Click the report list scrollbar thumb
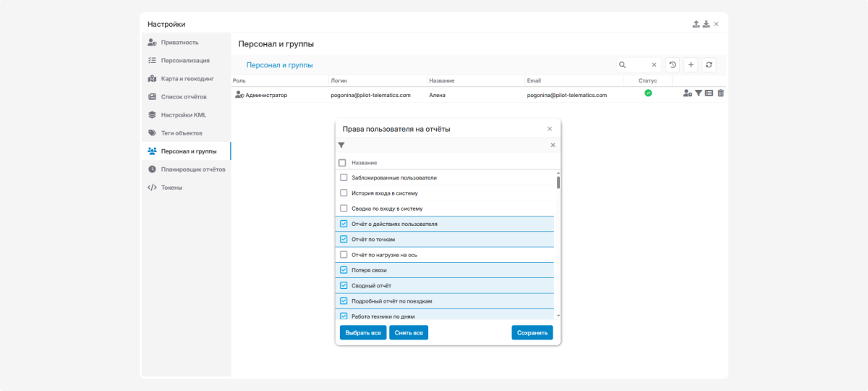Screen dimensions: 868x391 click(x=558, y=181)
